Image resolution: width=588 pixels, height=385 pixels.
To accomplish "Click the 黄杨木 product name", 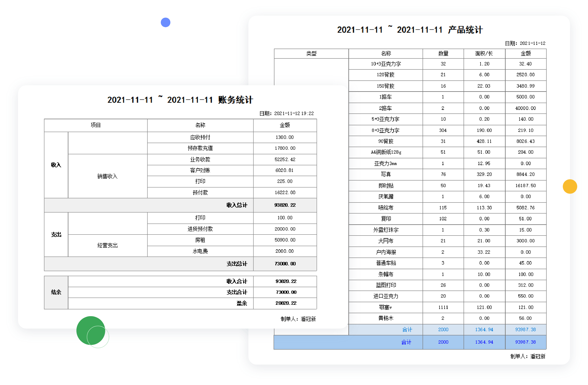I will (x=386, y=318).
